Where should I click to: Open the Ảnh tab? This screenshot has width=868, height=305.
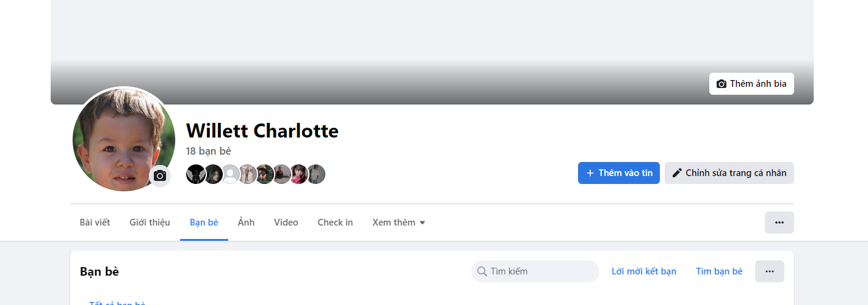(x=246, y=222)
